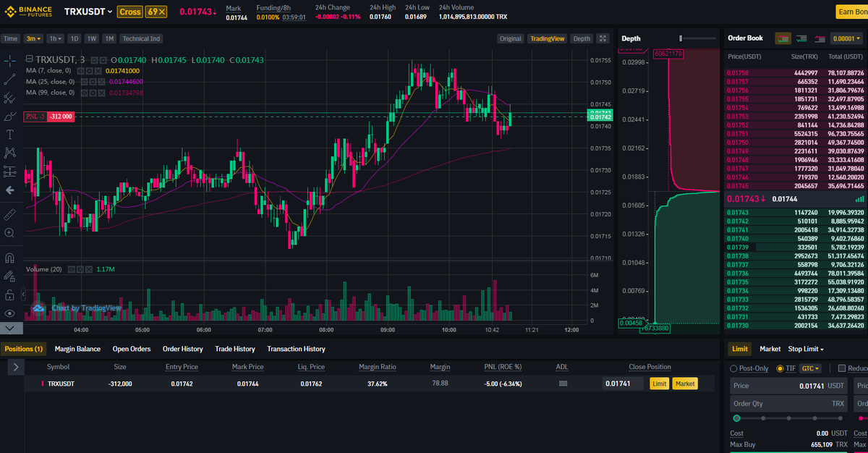Expand the positions panel side chevron

tap(17, 368)
